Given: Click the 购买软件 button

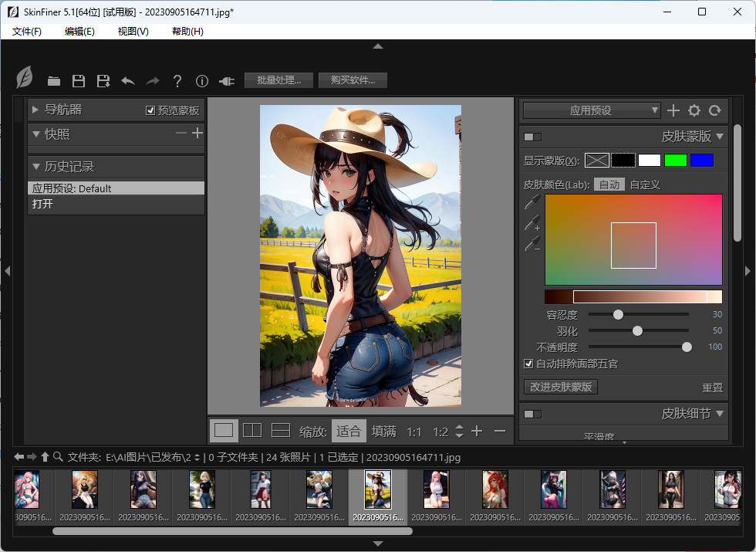Looking at the screenshot, I should point(353,80).
